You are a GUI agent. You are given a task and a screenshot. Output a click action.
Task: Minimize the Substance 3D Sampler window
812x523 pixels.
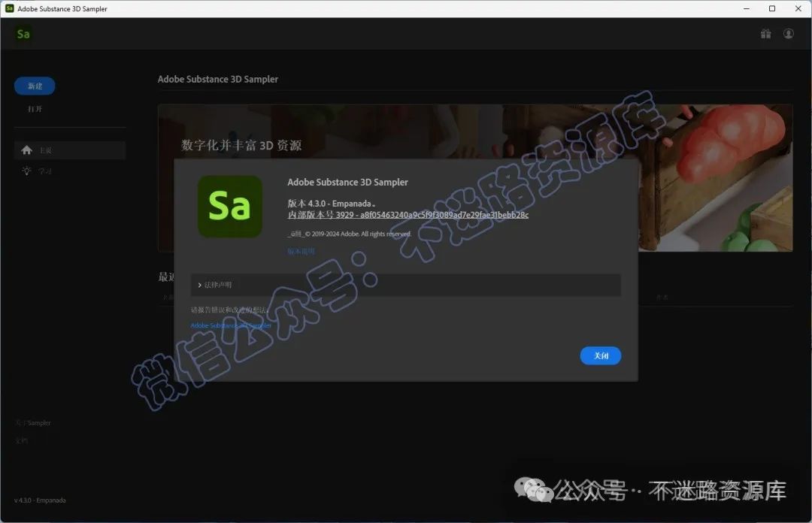(747, 8)
